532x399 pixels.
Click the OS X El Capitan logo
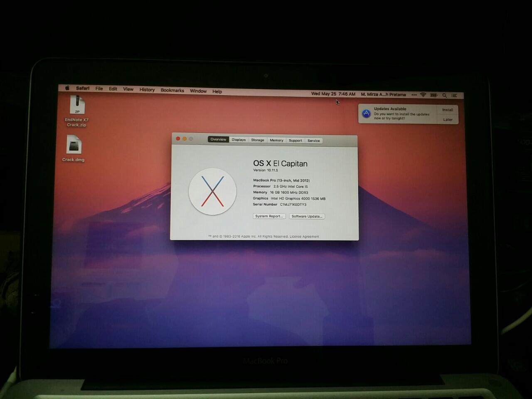tap(212, 191)
